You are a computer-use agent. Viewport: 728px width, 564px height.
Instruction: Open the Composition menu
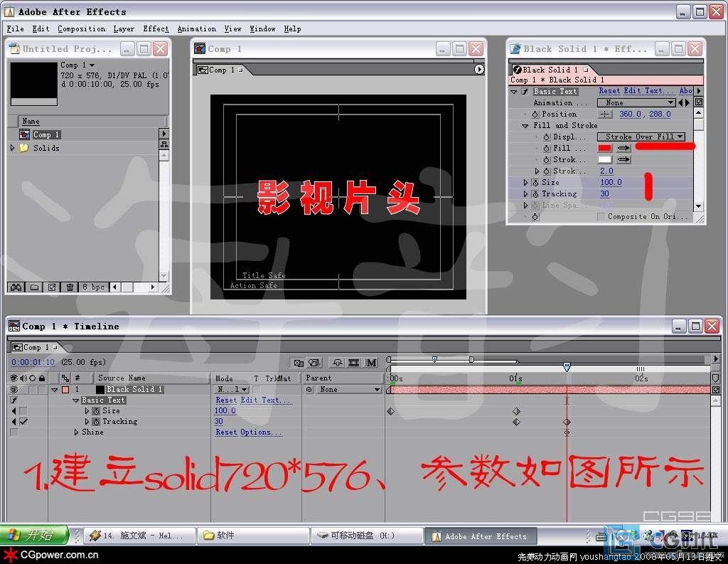pos(81,29)
